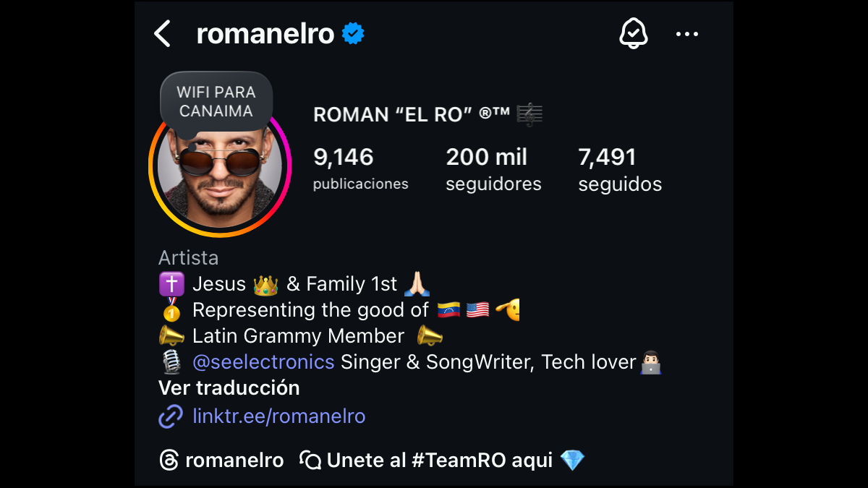Select the Artista category label
This screenshot has width=868, height=488.
[188, 257]
